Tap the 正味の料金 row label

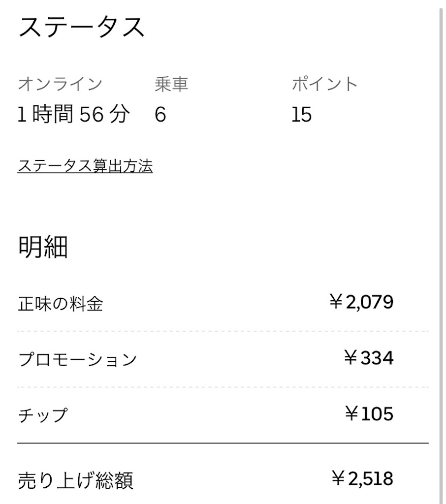pos(60,304)
